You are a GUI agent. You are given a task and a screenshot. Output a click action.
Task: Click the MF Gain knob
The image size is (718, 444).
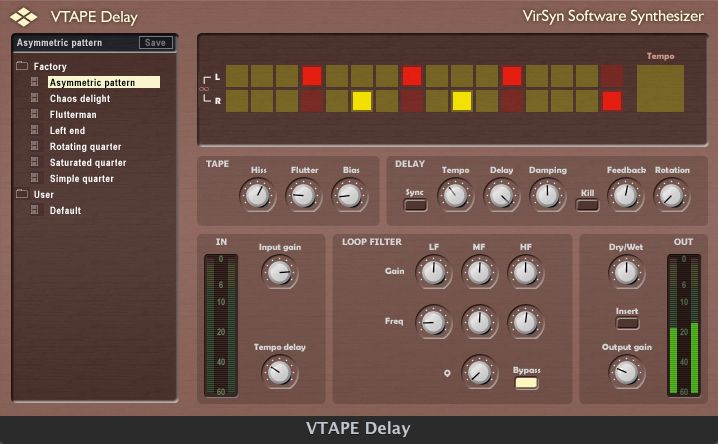coord(479,272)
